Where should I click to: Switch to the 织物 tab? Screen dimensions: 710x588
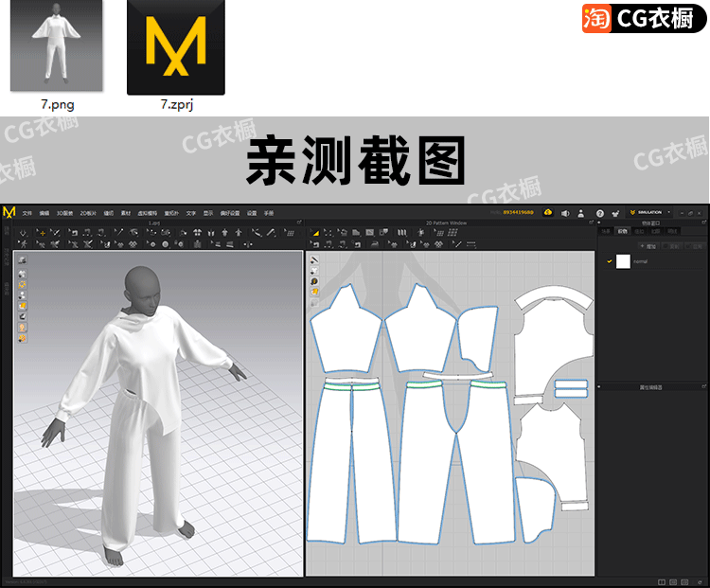pos(622,230)
